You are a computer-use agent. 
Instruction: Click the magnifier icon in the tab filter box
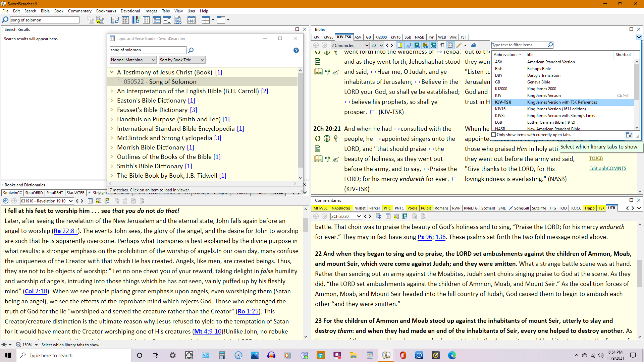click(550, 45)
